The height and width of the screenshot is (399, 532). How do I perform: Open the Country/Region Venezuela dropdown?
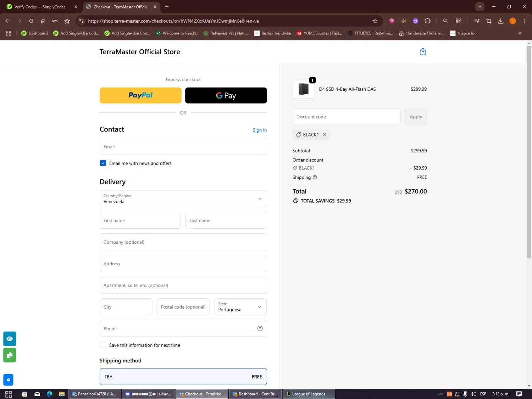click(183, 199)
